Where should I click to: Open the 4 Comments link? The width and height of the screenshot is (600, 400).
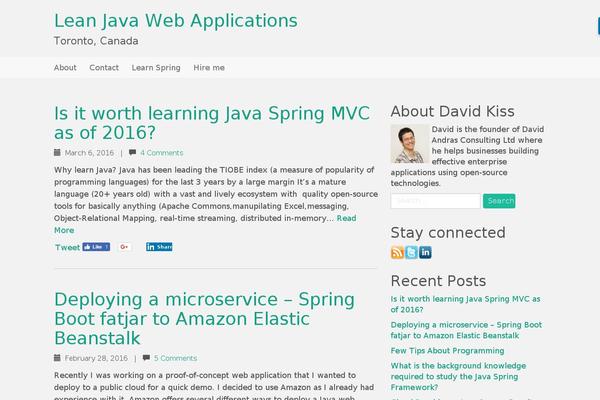pyautogui.click(x=161, y=153)
